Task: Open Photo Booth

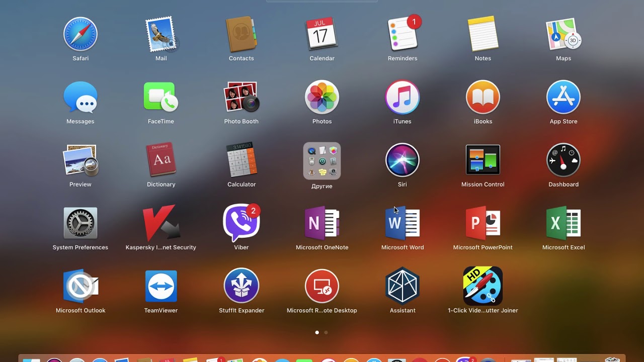Action: click(x=242, y=98)
